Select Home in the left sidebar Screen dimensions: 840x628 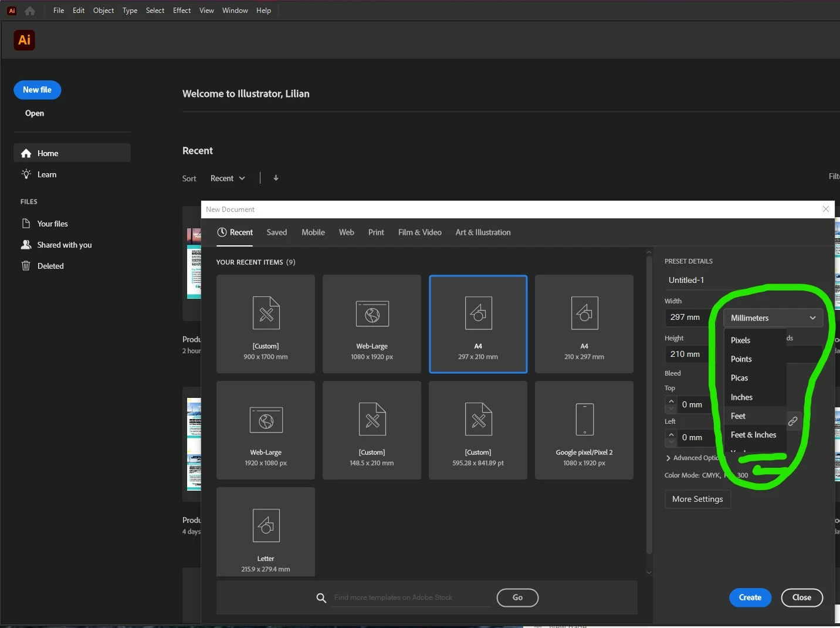coord(72,153)
